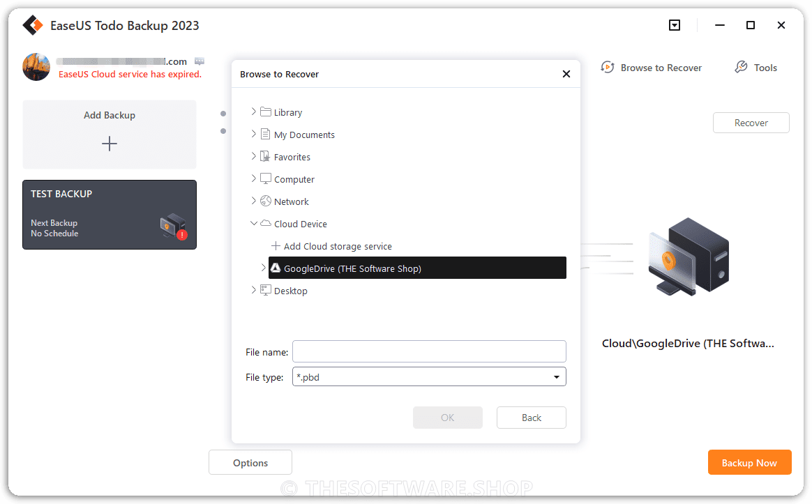This screenshot has height=504, width=812.
Task: Open the TEST BACKUP task card
Action: pos(110,215)
